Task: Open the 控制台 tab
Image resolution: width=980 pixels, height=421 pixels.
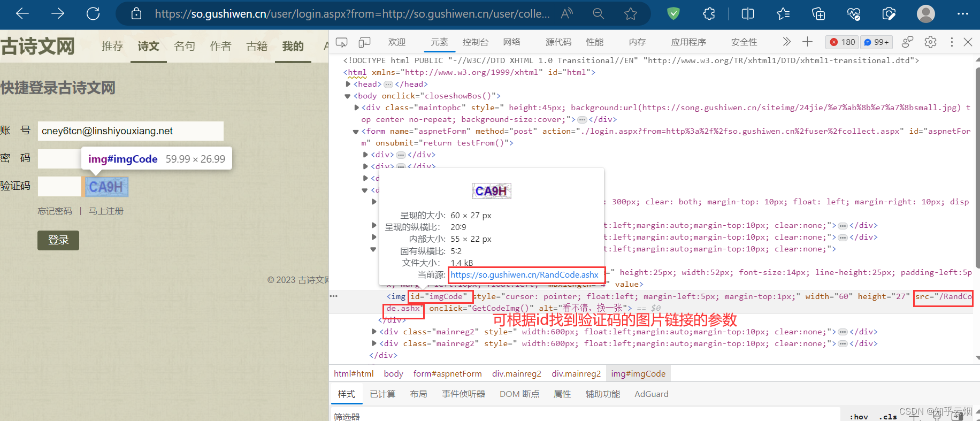Action: tap(476, 42)
